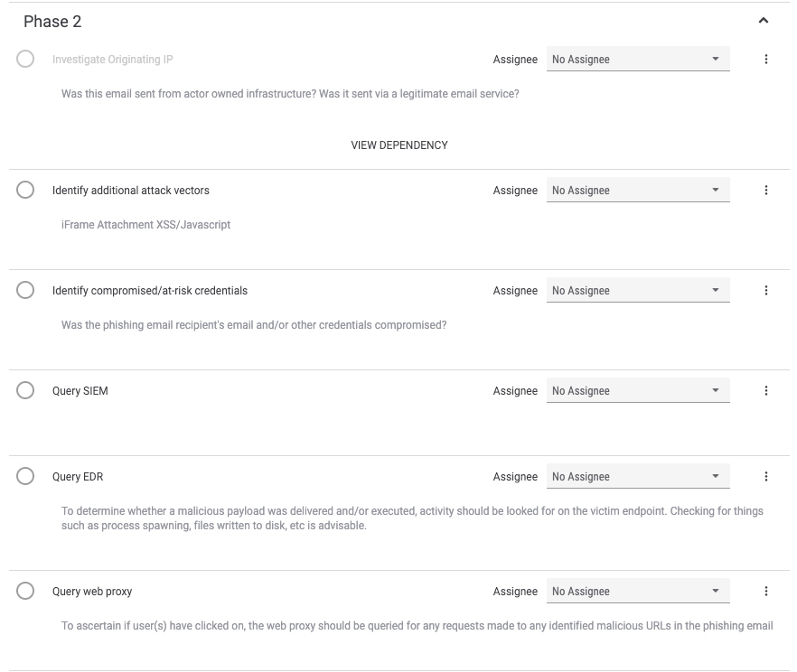The height and width of the screenshot is (672, 797).
Task: Mark Query SIEM task as complete
Action: [25, 390]
